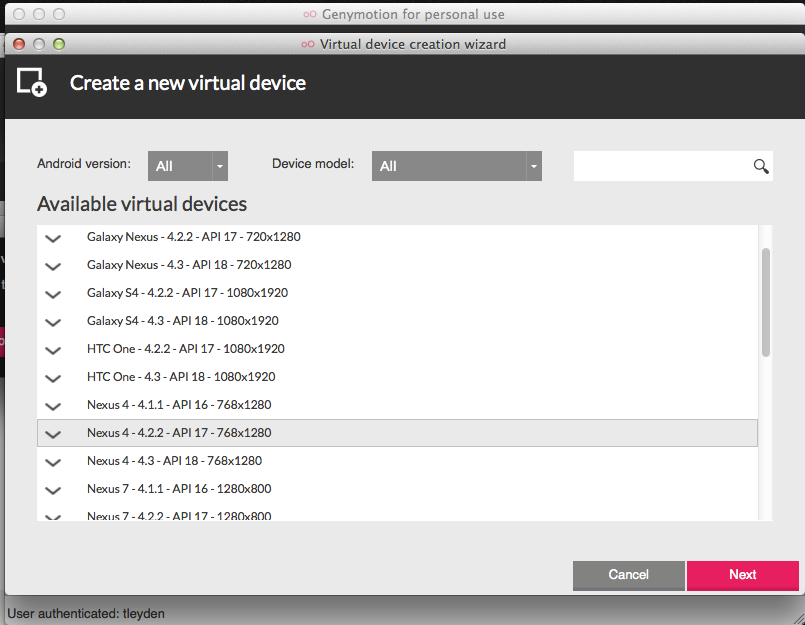The image size is (805, 625).
Task: Click wizard window green zoom button
Action: [x=59, y=44]
